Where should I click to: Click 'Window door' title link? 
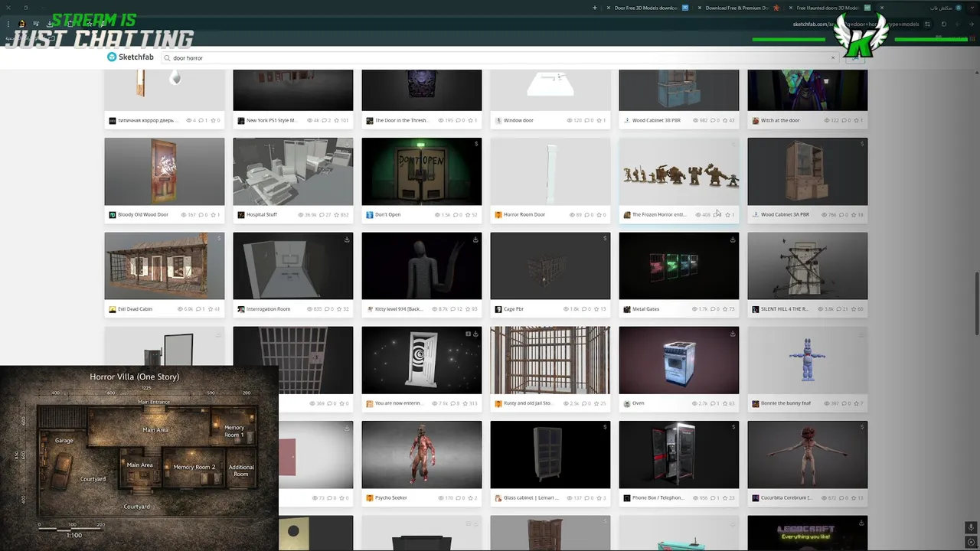pos(519,120)
